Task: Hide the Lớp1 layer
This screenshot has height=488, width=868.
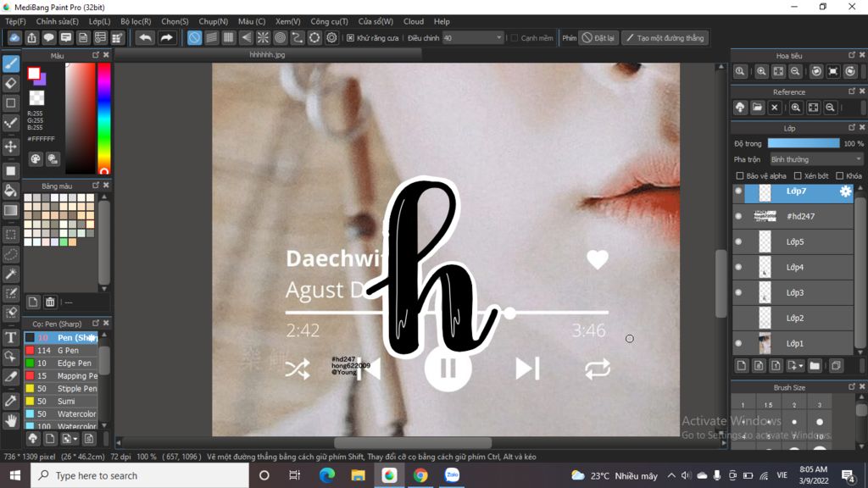Action: click(x=738, y=344)
